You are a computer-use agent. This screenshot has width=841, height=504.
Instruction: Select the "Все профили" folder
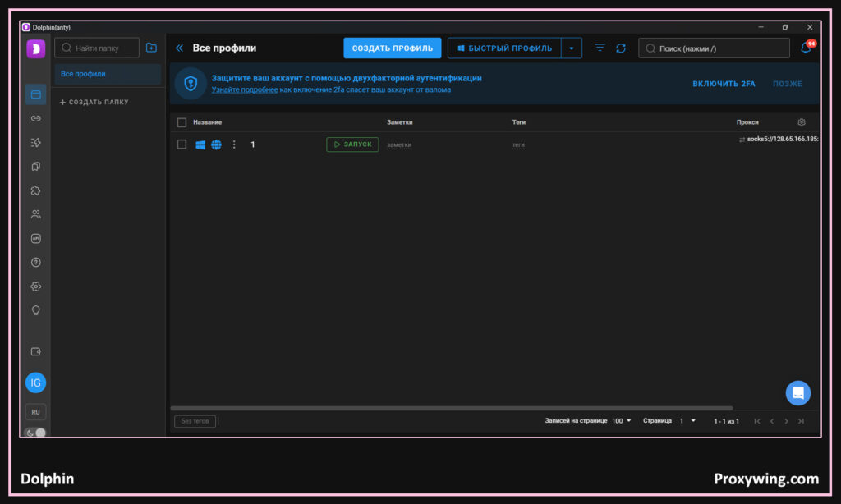[108, 74]
